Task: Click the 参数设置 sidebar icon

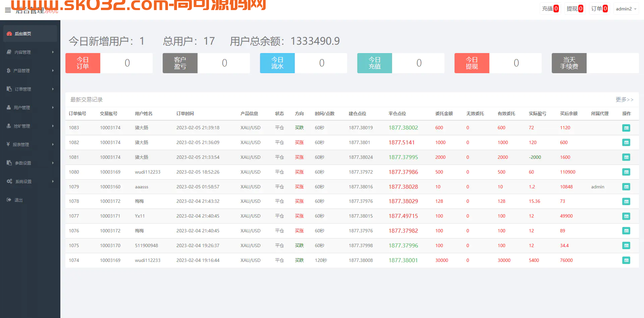Action: (9, 163)
